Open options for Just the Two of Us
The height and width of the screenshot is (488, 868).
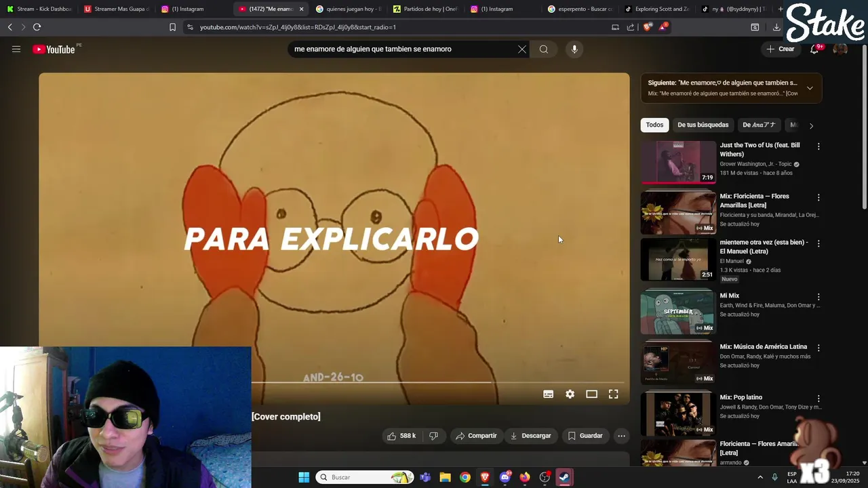(818, 146)
